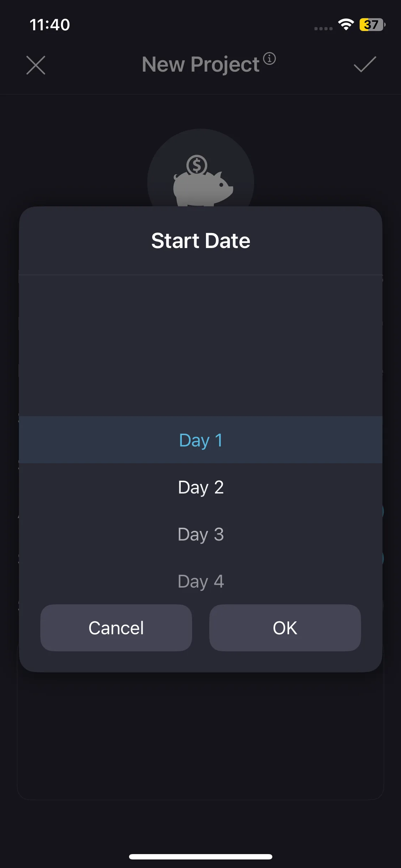Screen dimensions: 401x868
Task: Tap the New Project header title
Action: tap(200, 64)
